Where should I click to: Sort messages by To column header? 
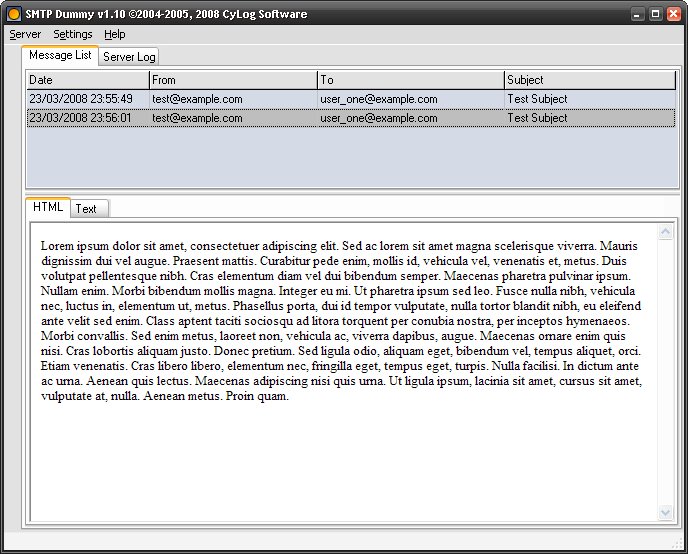pyautogui.click(x=411, y=80)
